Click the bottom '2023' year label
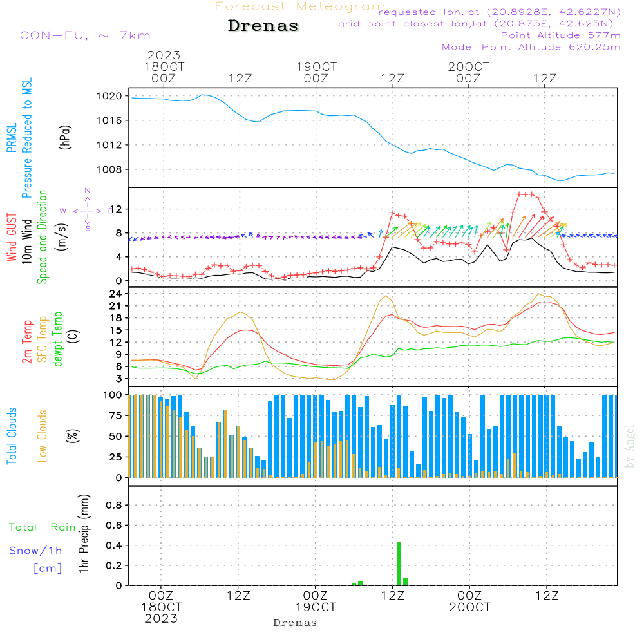Image resolution: width=644 pixels, height=644 pixels. click(x=161, y=618)
